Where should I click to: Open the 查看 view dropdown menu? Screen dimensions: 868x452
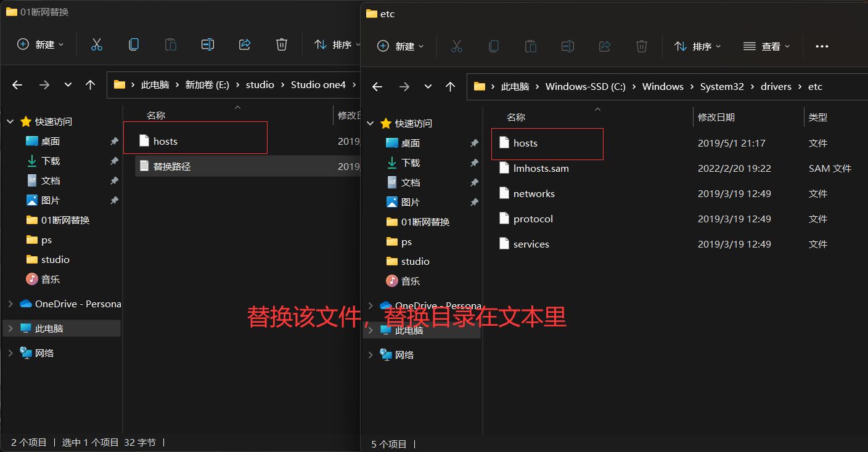[767, 46]
